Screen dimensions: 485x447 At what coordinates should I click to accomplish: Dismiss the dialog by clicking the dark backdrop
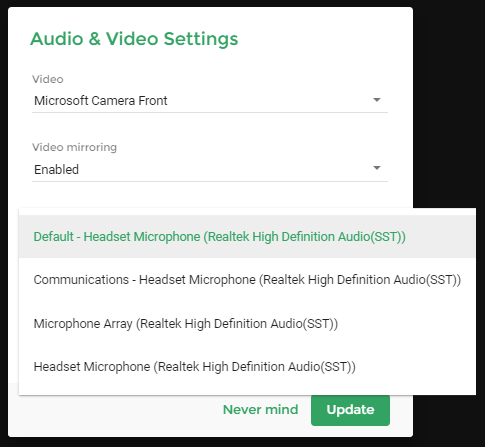[448, 100]
